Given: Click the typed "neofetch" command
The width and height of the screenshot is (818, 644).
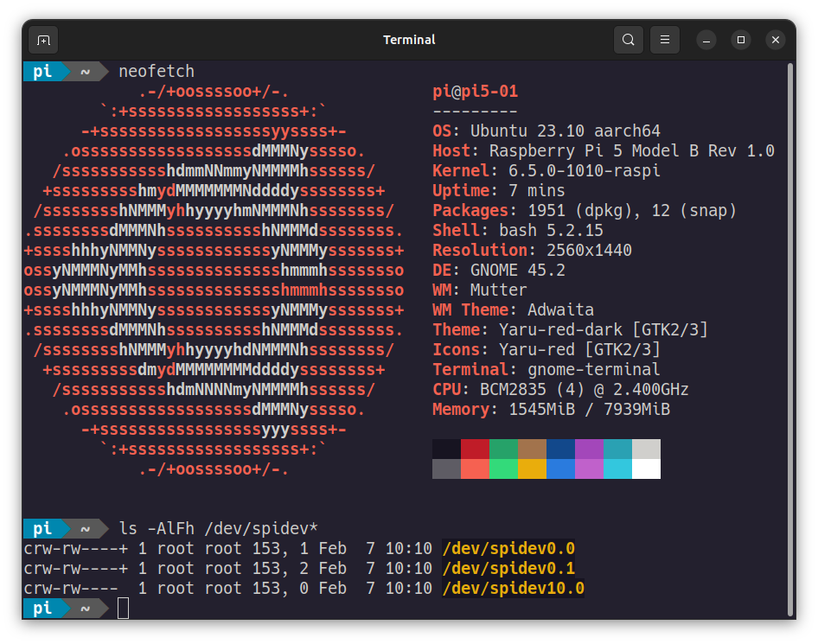Looking at the screenshot, I should 157,71.
